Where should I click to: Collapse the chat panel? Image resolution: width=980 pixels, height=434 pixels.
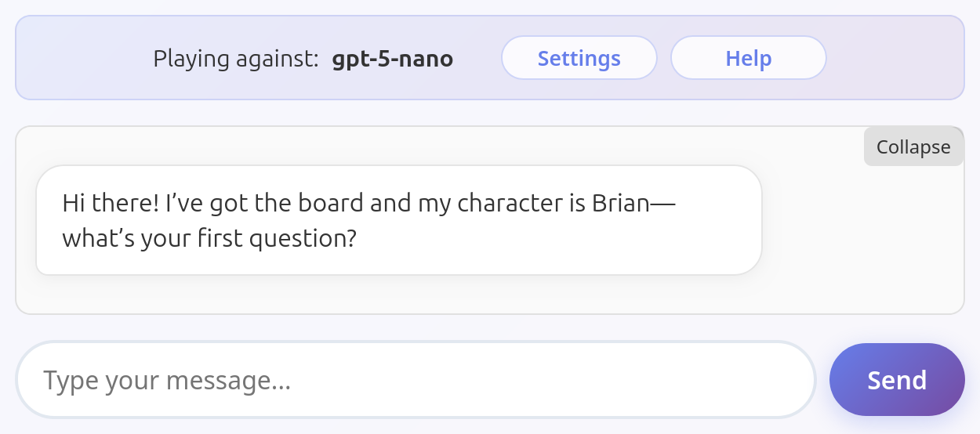[913, 146]
